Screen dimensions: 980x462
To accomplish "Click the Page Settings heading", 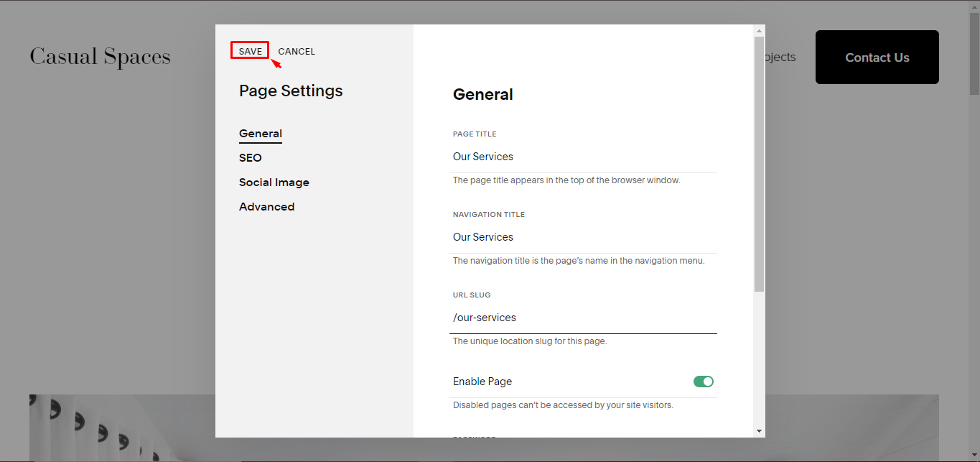I will pos(290,91).
